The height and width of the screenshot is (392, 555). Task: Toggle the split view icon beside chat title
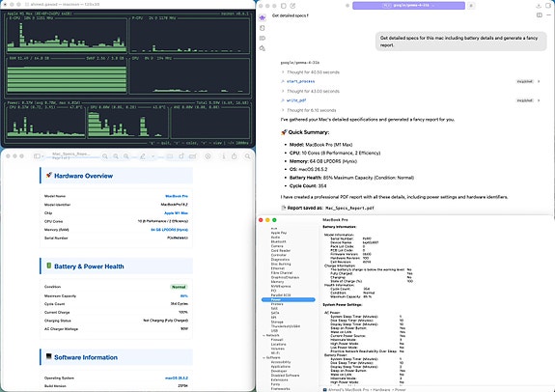[539, 15]
